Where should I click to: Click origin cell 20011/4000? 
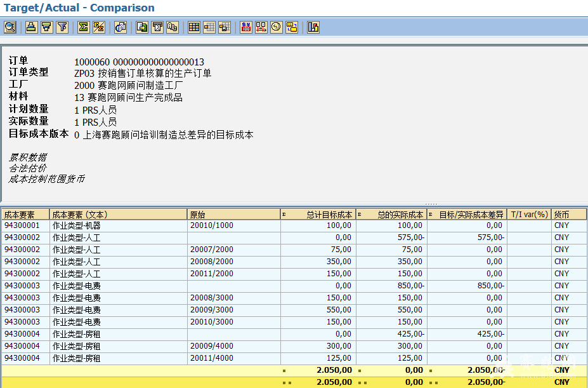click(234, 358)
